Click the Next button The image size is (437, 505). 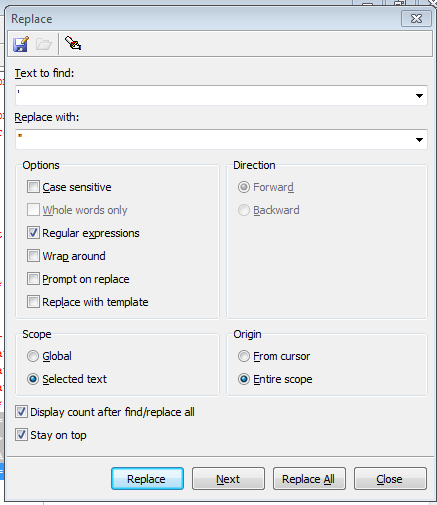coord(228,479)
